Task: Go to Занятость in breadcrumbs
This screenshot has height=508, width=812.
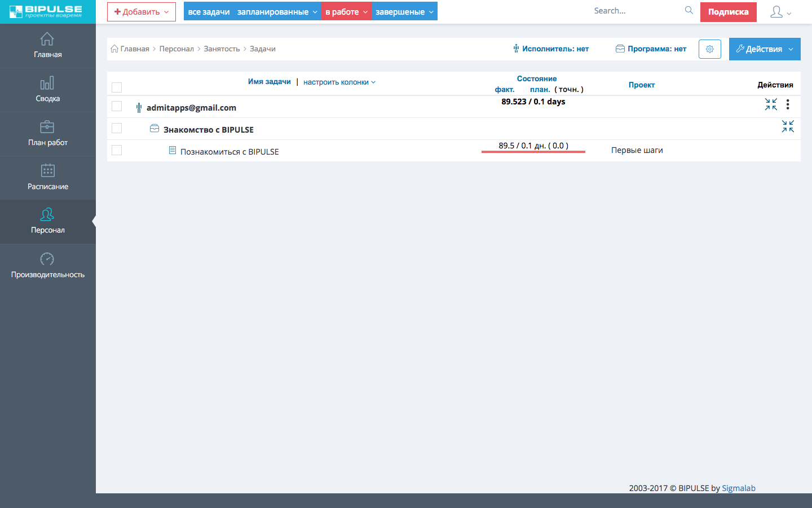Action: coord(222,49)
